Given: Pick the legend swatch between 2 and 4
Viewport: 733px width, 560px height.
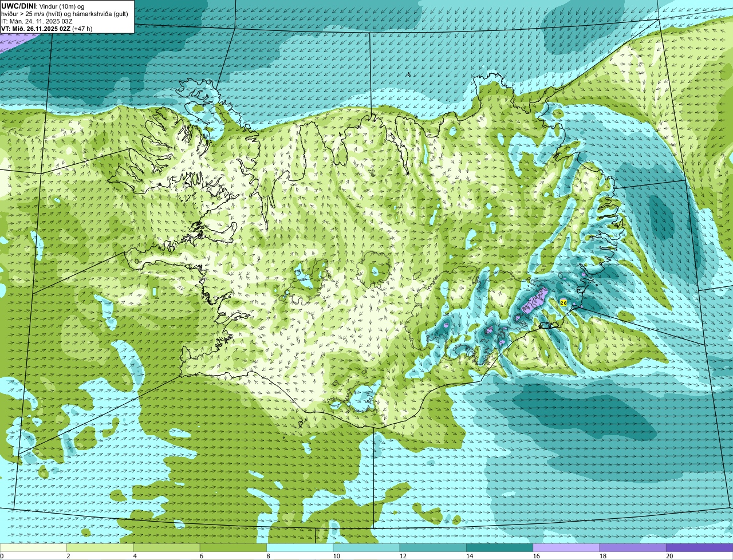Looking at the screenshot, I should (100, 547).
